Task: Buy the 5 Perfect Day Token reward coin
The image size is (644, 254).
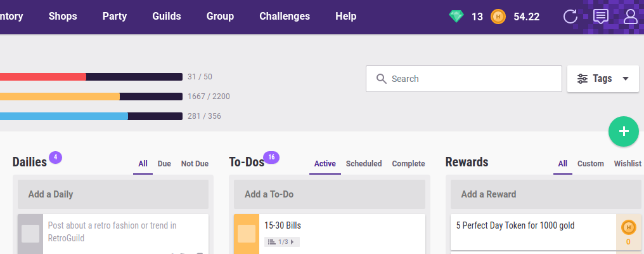Action: [x=628, y=228]
